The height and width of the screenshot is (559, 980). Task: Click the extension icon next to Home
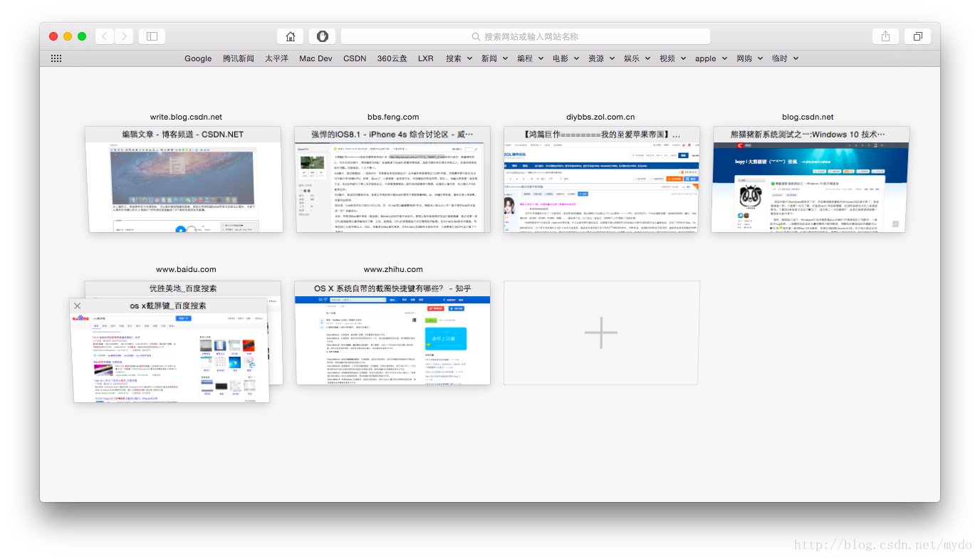[322, 36]
